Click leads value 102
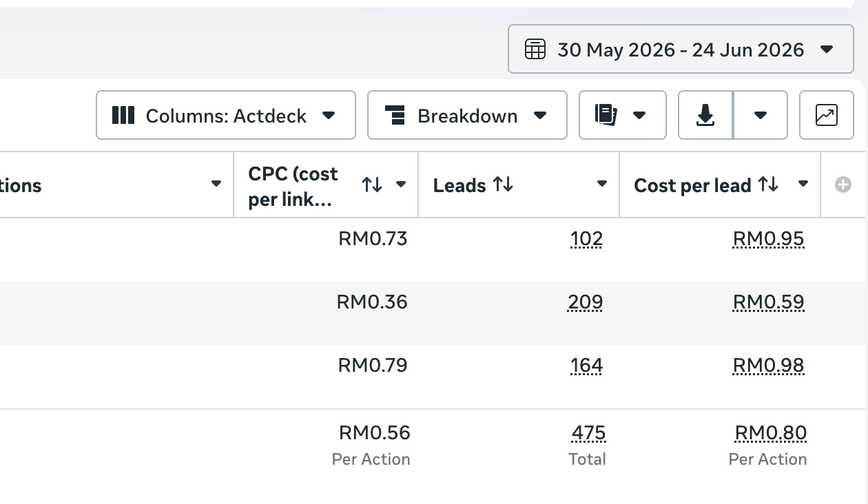Viewport: 868px width, 504px height. click(586, 239)
